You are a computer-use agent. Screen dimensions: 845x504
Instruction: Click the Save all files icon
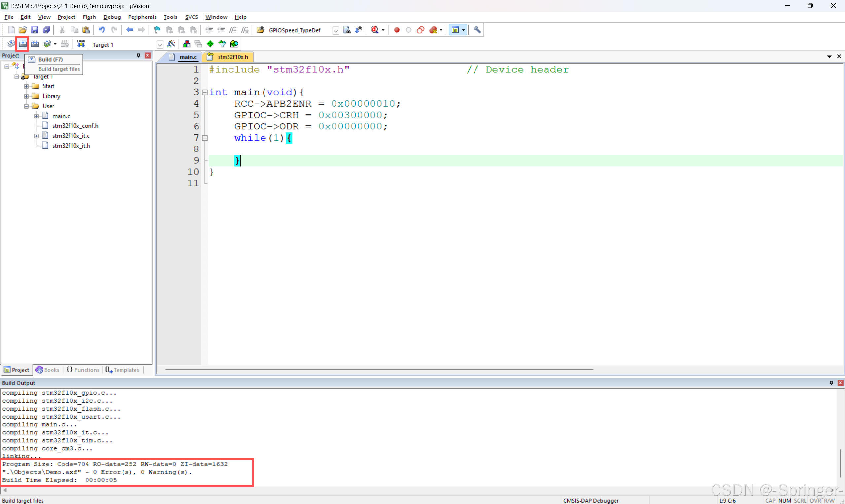[x=47, y=30]
